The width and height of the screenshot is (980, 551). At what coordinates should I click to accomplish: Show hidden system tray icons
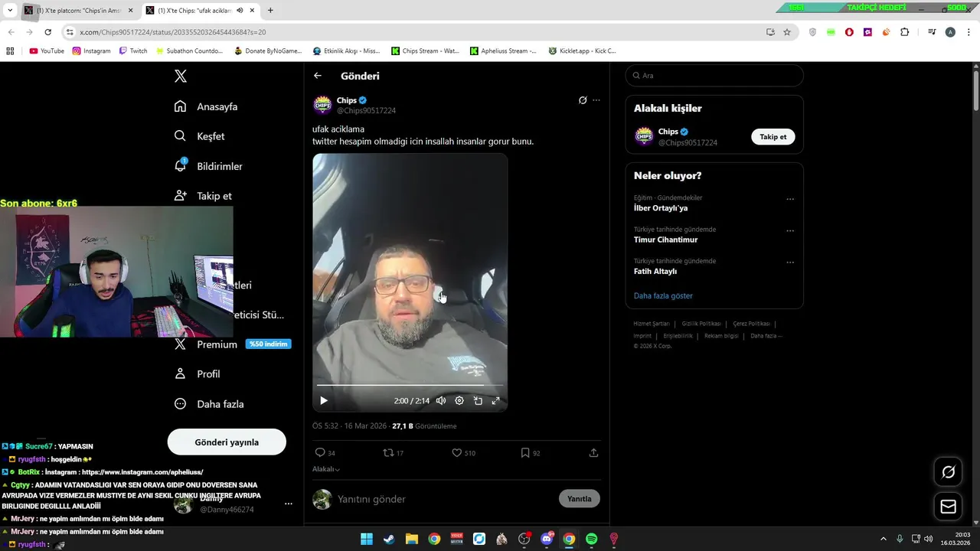pos(883,539)
